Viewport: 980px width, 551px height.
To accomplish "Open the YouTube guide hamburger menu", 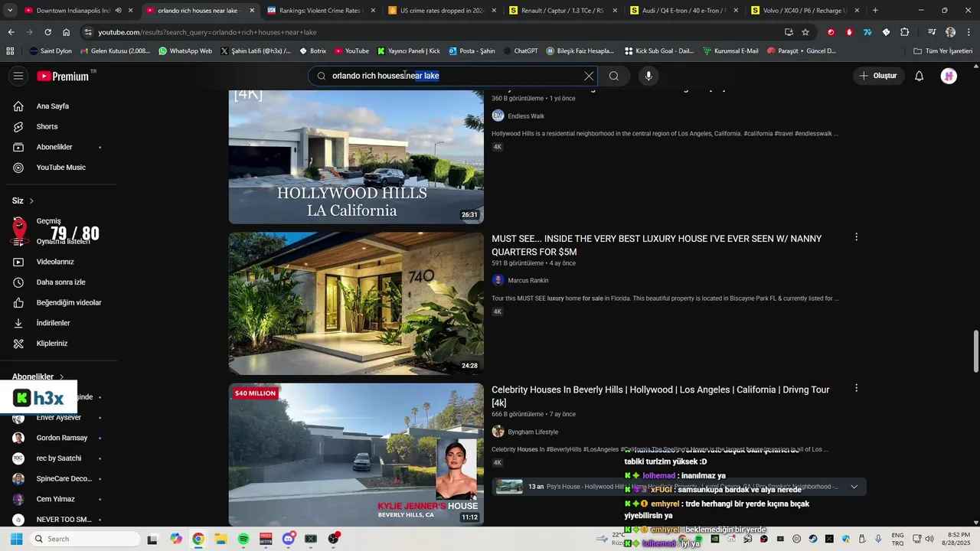I will (x=18, y=76).
